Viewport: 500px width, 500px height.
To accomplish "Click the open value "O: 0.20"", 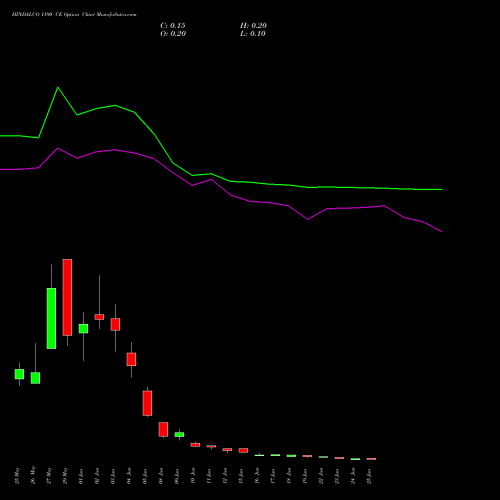I will pos(173,34).
